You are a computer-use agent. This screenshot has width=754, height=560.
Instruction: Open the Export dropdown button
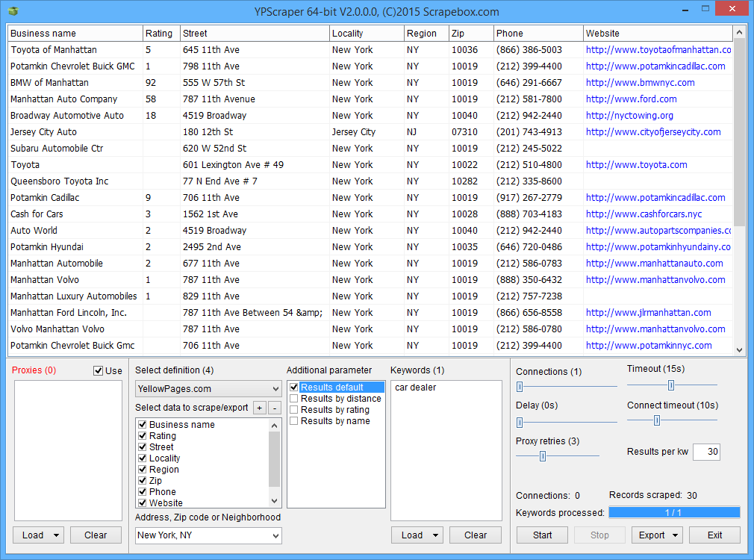(657, 535)
